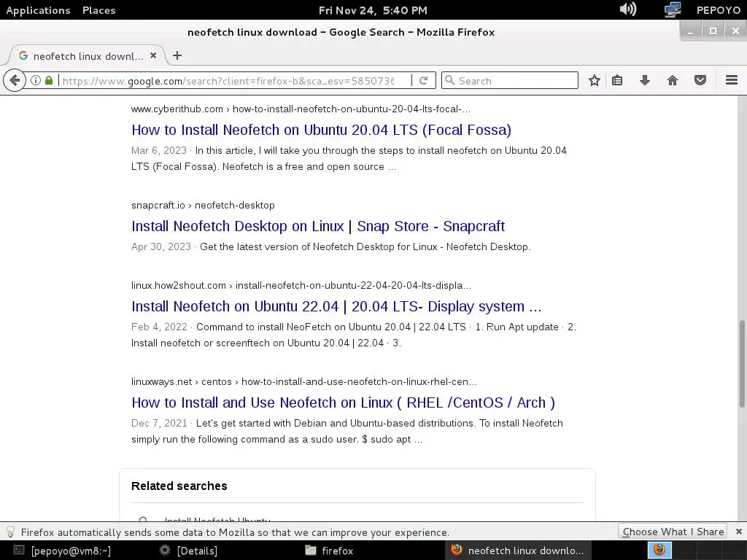Open the site information icon in the address bar
This screenshot has height=560, width=747.
point(35,80)
